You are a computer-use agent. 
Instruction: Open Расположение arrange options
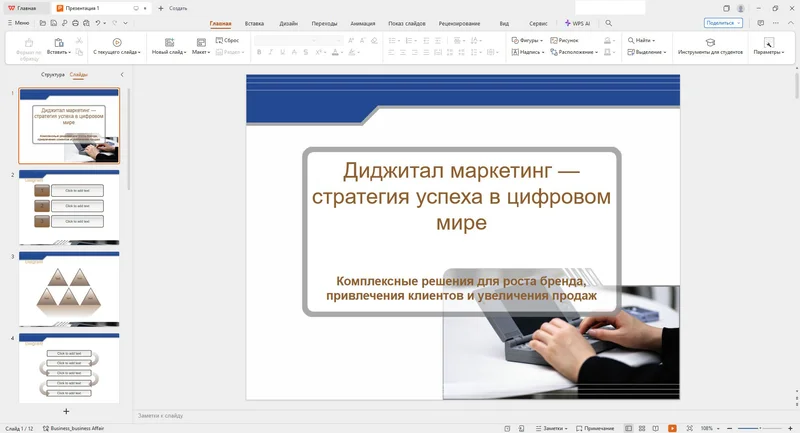[x=574, y=52]
